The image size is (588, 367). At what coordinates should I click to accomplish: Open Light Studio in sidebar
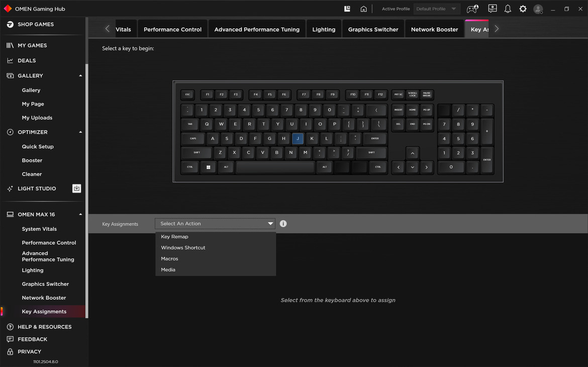pyautogui.click(x=36, y=188)
